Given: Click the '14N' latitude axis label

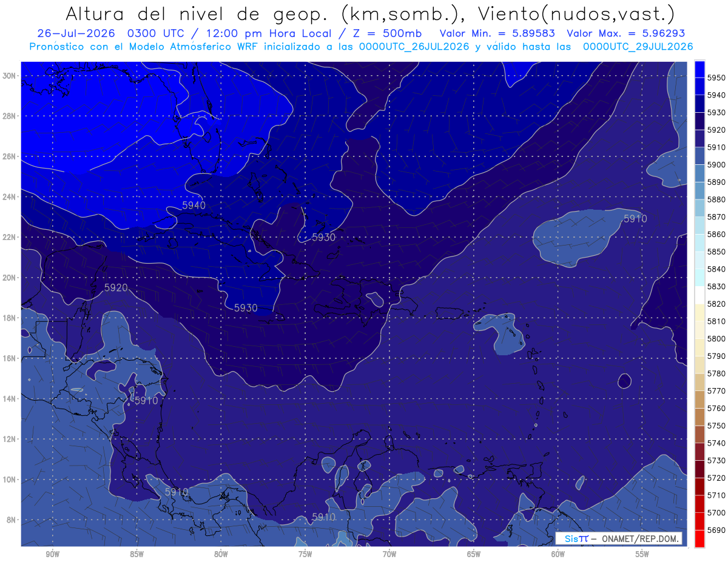Looking at the screenshot, I should 10,399.
